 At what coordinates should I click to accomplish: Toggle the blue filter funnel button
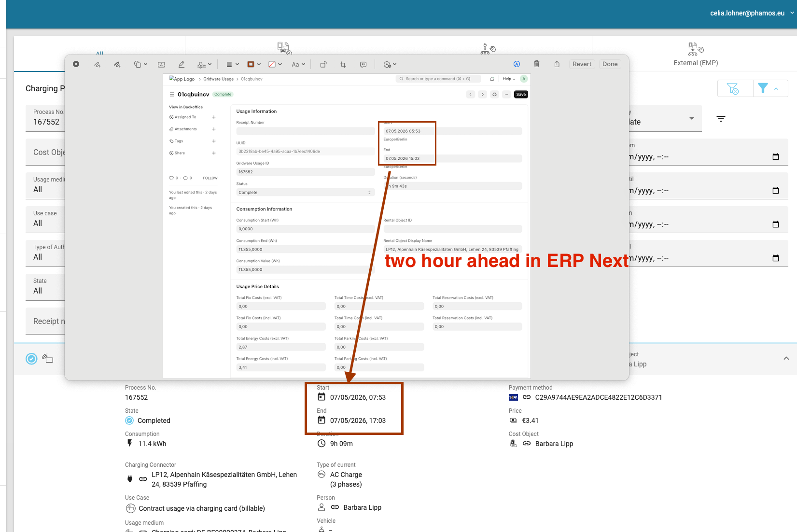point(763,88)
